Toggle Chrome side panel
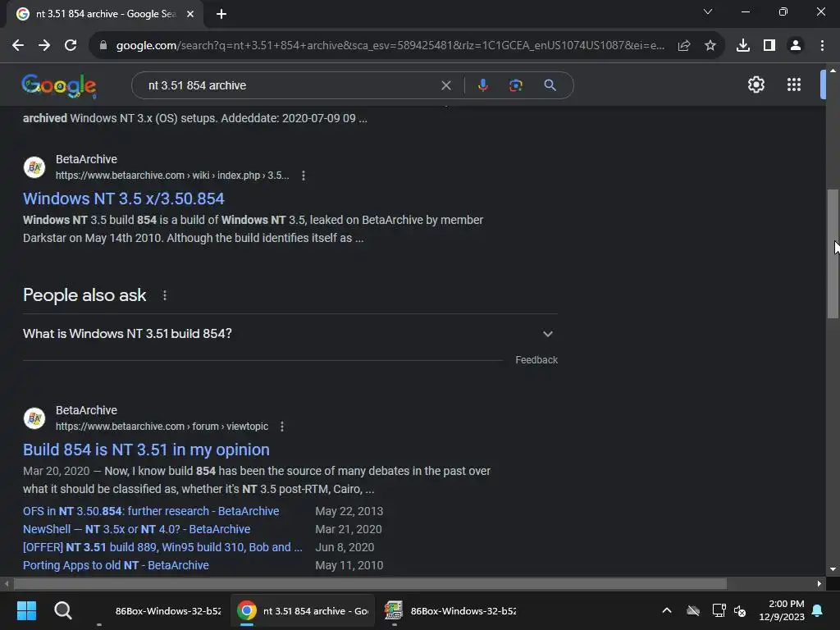The width and height of the screenshot is (840, 630). tap(769, 46)
